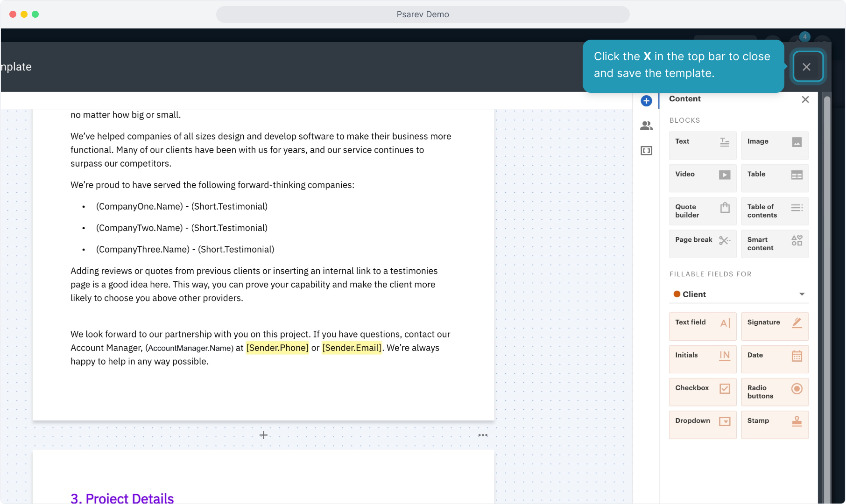Add a Table of contents block
The width and height of the screenshot is (846, 504).
click(x=774, y=211)
